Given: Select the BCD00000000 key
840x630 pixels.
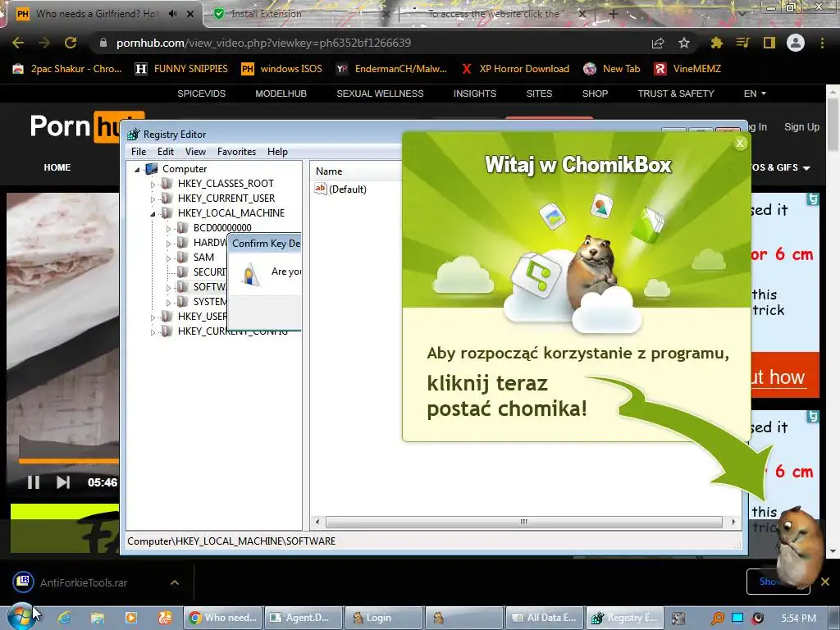Looking at the screenshot, I should [222, 228].
